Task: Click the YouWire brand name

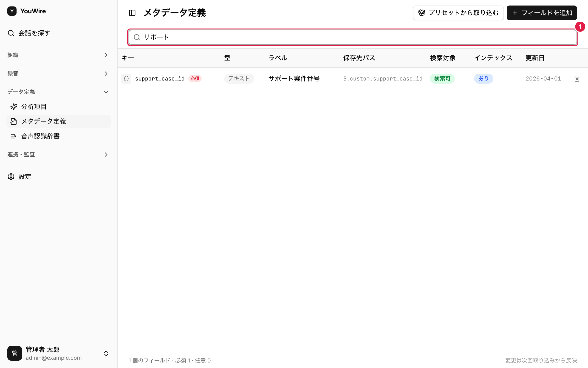Action: coord(33,11)
